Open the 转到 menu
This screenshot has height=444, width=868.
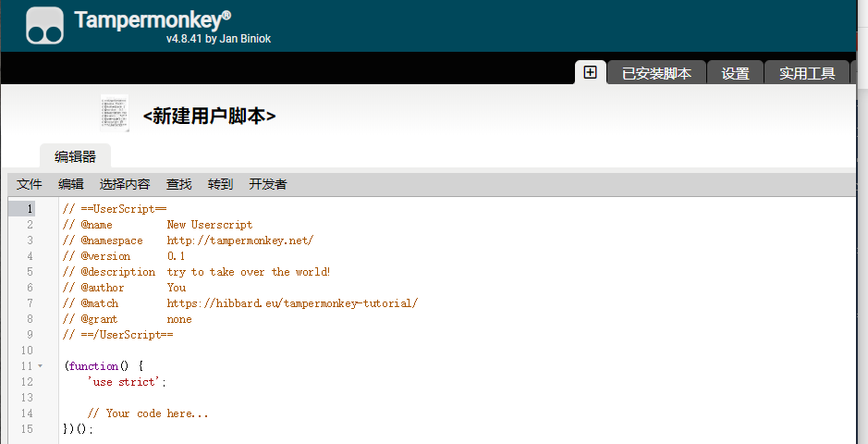(220, 184)
